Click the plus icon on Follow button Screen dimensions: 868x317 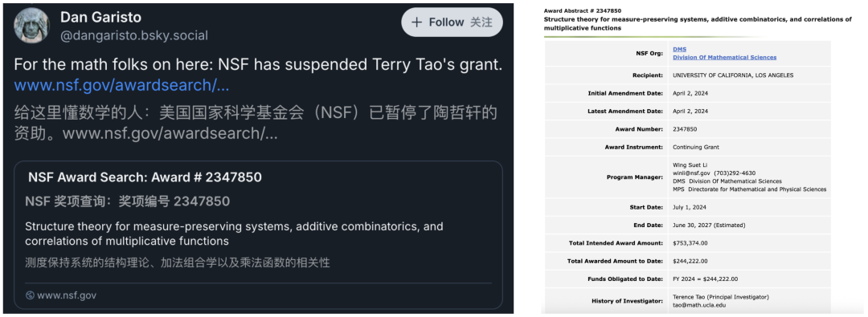tap(416, 22)
